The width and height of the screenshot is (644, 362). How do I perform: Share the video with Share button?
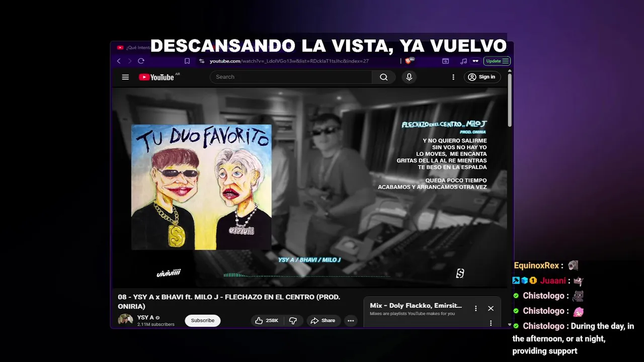point(323,320)
